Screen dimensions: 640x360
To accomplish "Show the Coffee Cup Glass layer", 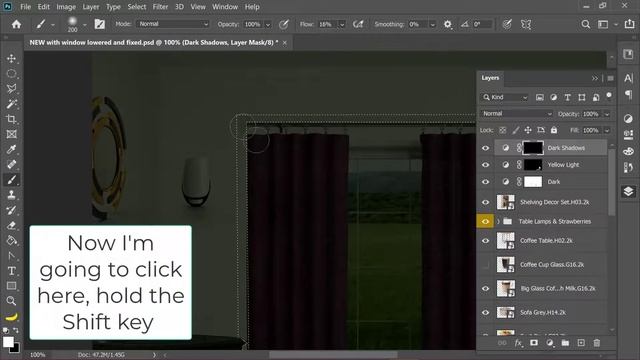I will [485, 265].
